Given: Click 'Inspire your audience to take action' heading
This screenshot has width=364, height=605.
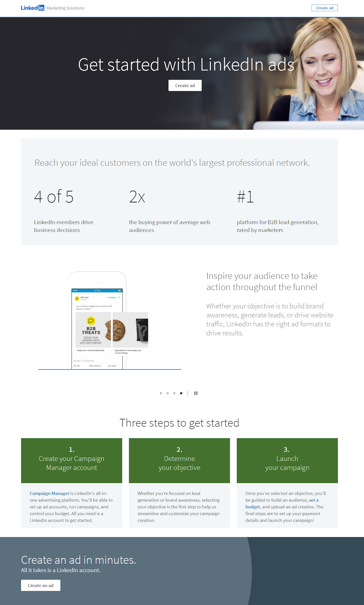Looking at the screenshot, I should (262, 281).
